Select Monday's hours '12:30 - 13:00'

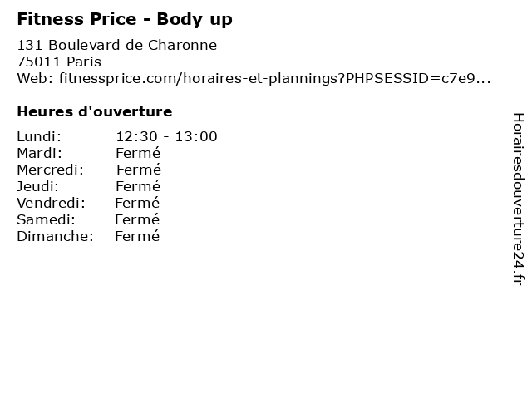(166, 136)
